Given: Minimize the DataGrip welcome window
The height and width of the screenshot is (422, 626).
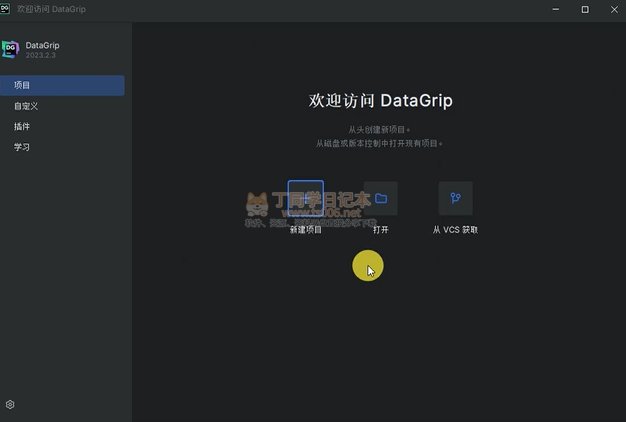Looking at the screenshot, I should [556, 9].
